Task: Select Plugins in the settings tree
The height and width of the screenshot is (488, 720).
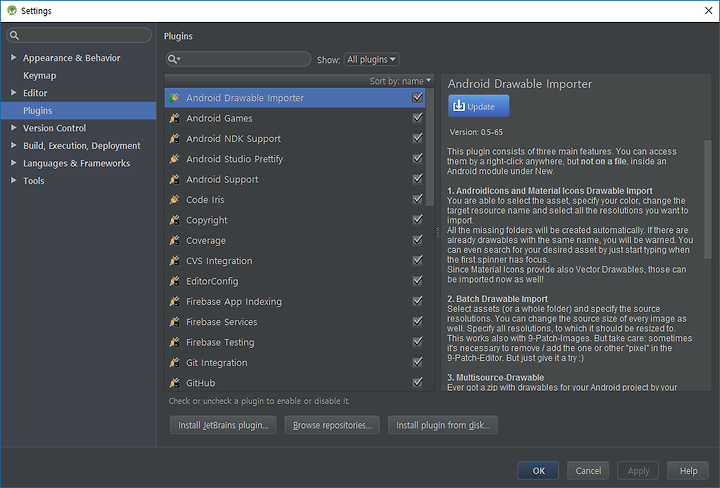Action: (x=79, y=110)
